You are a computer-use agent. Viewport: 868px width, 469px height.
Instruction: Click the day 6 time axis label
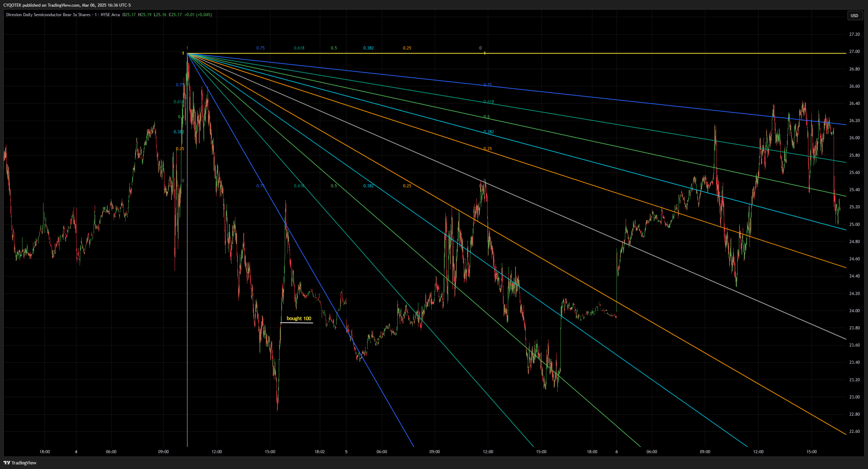point(617,452)
